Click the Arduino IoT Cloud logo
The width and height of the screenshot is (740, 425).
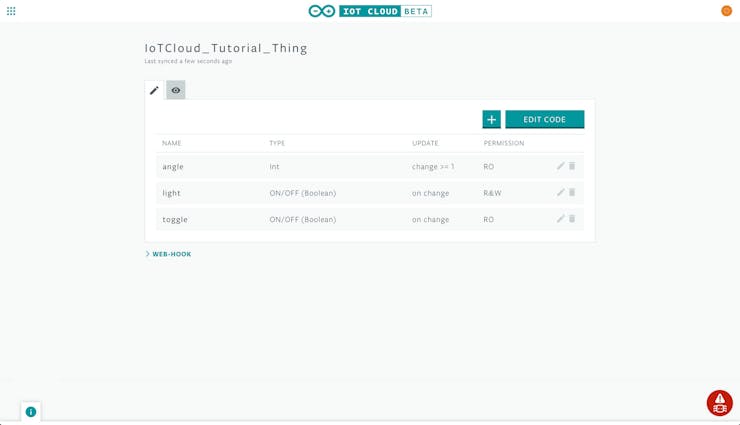click(x=370, y=11)
